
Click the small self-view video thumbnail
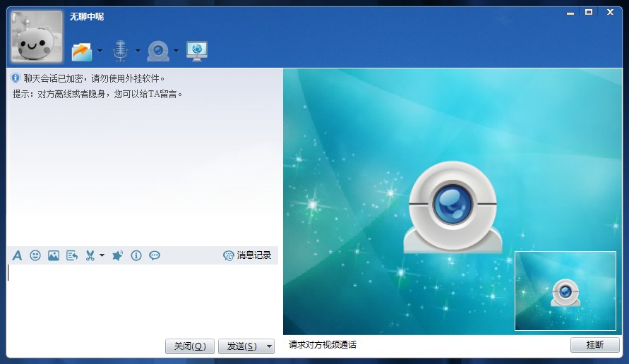point(565,291)
